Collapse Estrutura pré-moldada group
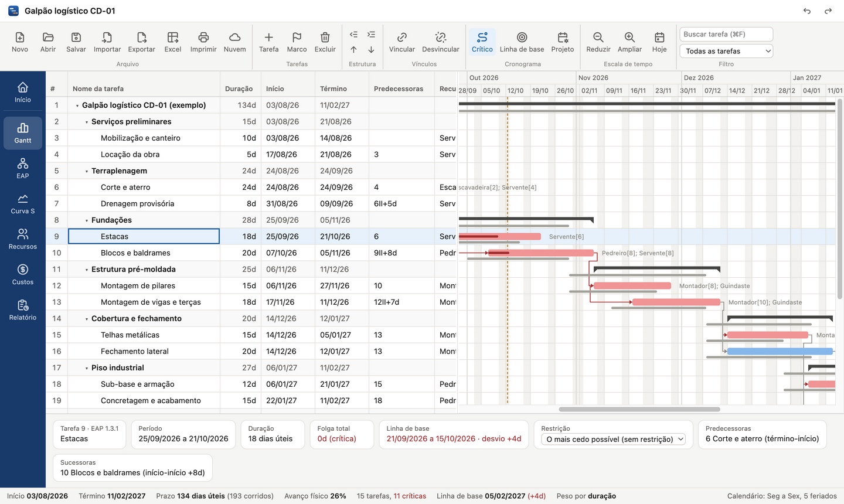 [x=87, y=270]
